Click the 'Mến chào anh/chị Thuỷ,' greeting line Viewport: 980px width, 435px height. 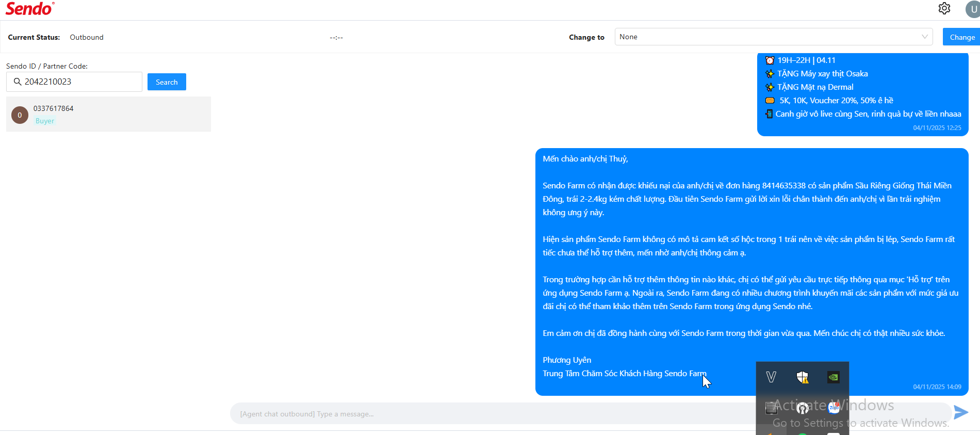point(585,159)
